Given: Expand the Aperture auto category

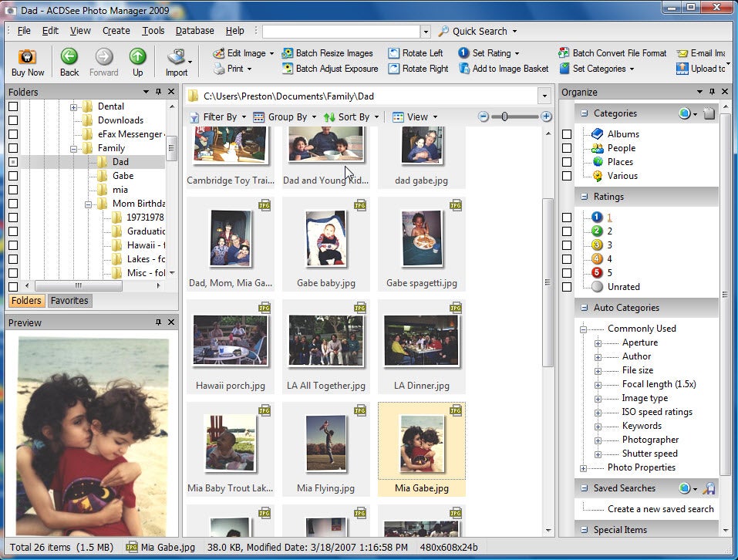Looking at the screenshot, I should point(598,343).
